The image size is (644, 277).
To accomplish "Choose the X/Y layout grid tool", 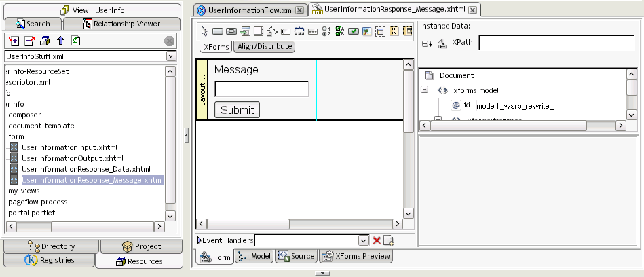I will click(394, 31).
